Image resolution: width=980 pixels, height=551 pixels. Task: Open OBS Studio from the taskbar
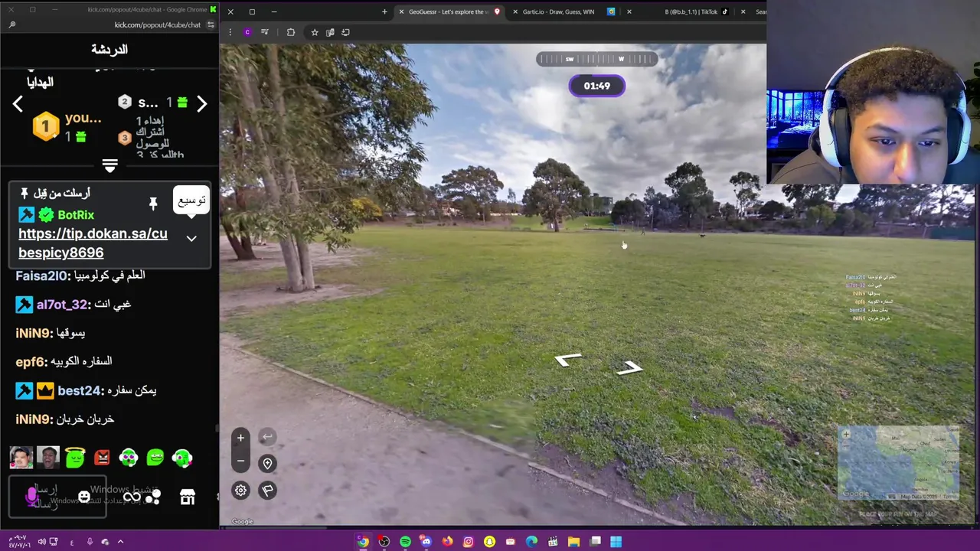coord(384,542)
